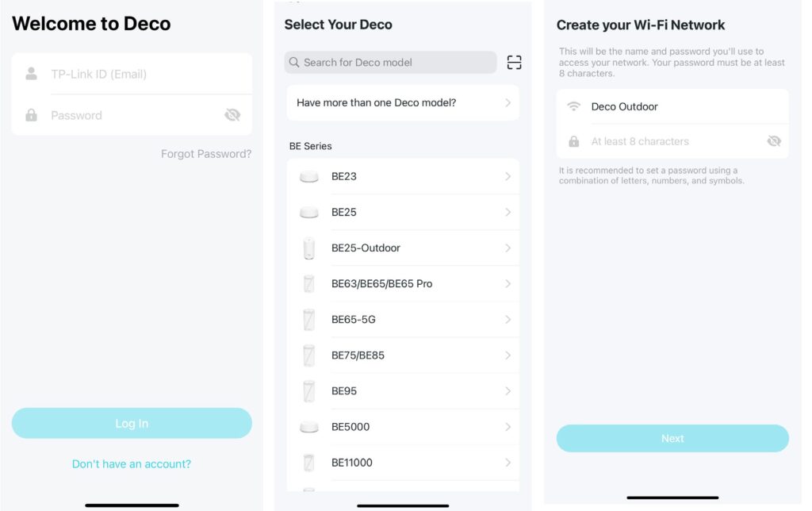This screenshot has height=511, width=812.
Task: Tap the QR scan icon beside search
Action: (x=514, y=63)
